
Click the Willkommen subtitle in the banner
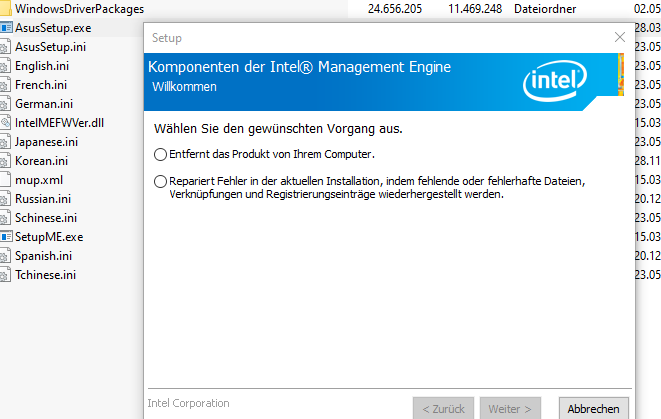coord(184,87)
